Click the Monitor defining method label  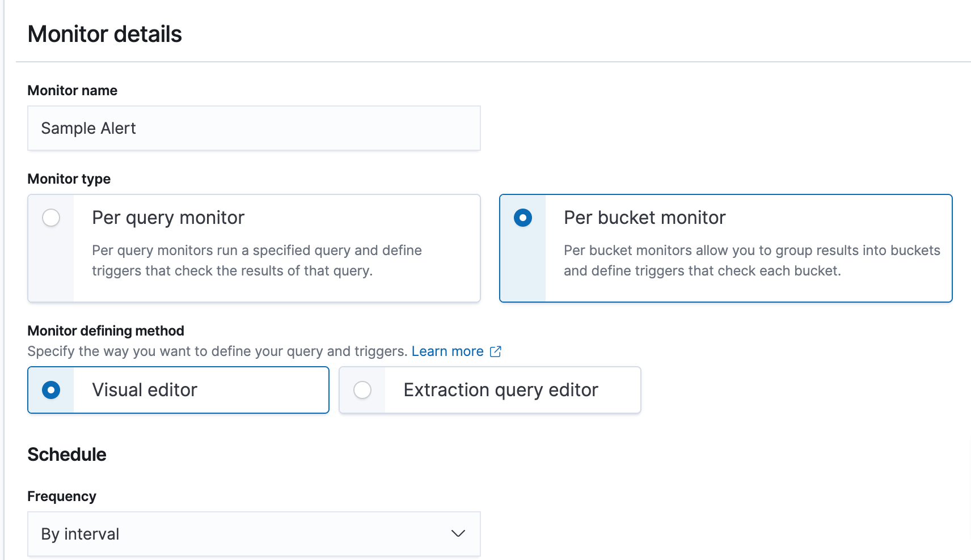click(106, 330)
